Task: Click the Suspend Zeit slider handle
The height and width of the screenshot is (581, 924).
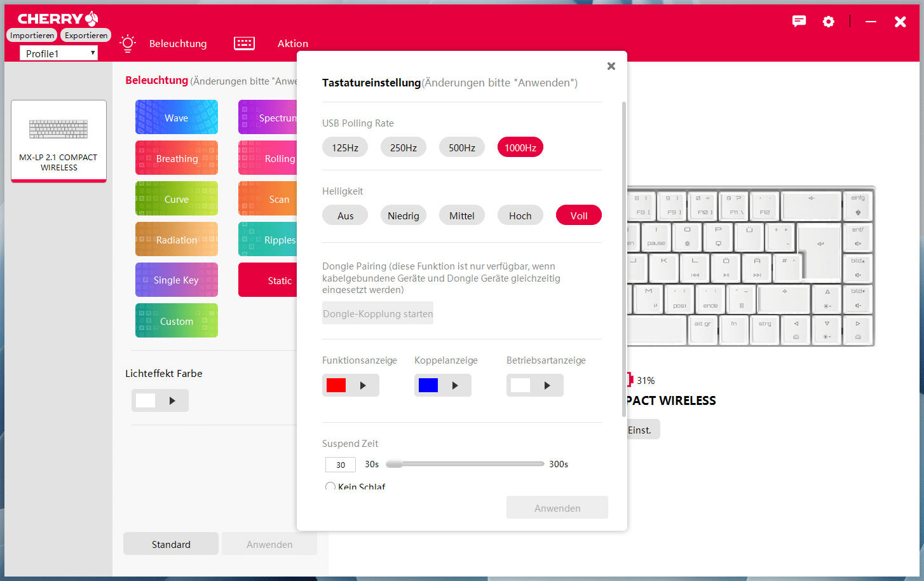Action: [x=394, y=464]
